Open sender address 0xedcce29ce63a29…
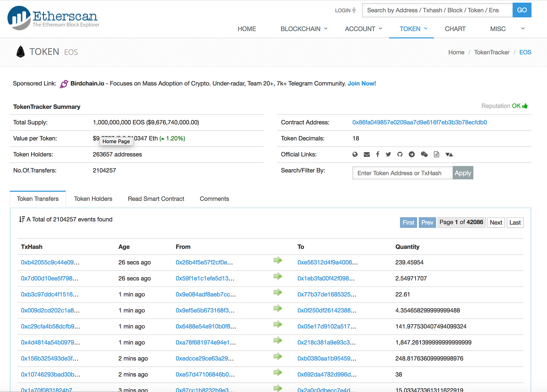Image resolution: width=547 pixels, height=392 pixels. [x=205, y=359]
